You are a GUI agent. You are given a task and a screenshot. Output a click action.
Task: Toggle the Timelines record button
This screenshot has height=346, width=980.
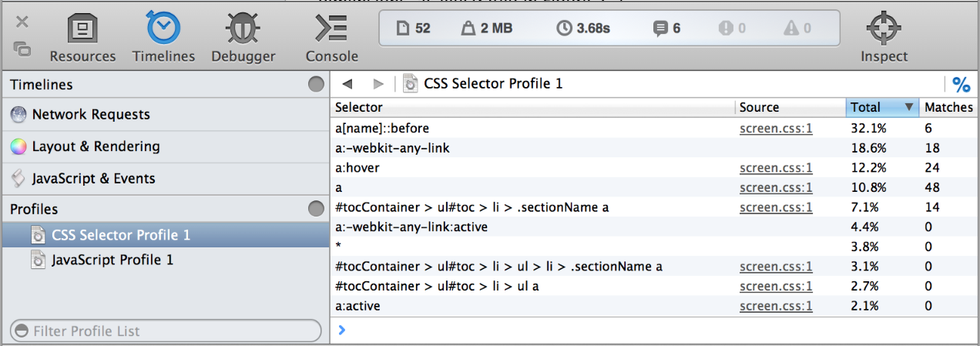(316, 85)
